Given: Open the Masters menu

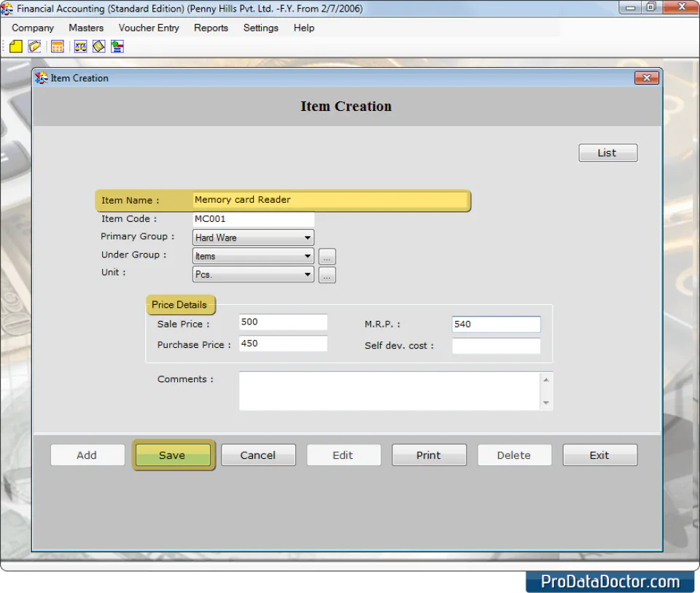Looking at the screenshot, I should 86,28.
